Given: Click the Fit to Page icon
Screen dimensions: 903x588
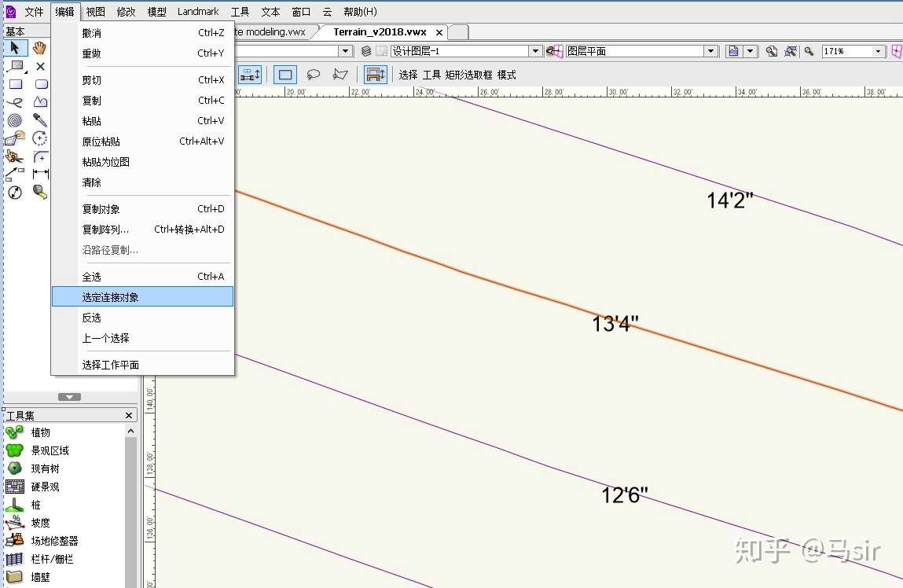Looking at the screenshot, I should coord(772,51).
